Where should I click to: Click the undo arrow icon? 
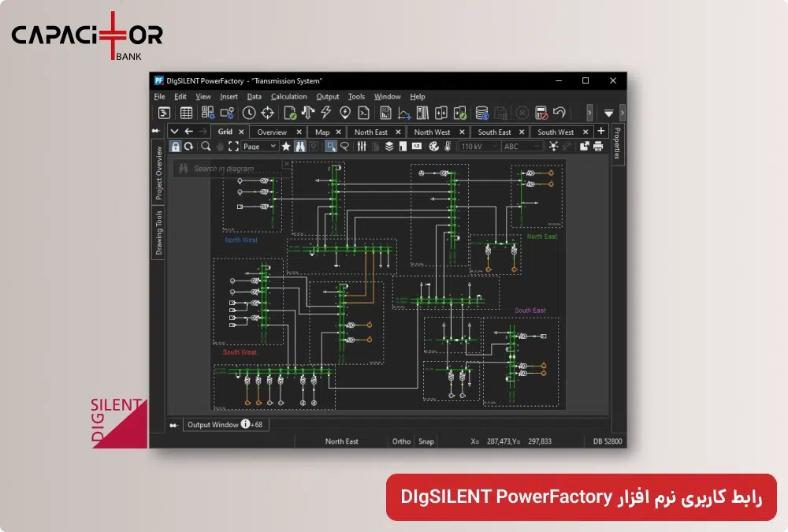tap(559, 112)
